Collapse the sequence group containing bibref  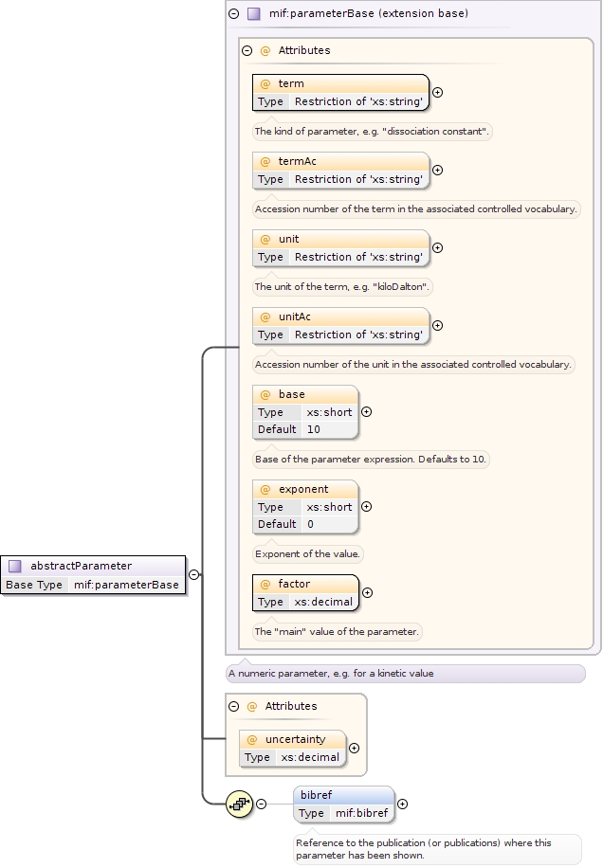click(262, 805)
